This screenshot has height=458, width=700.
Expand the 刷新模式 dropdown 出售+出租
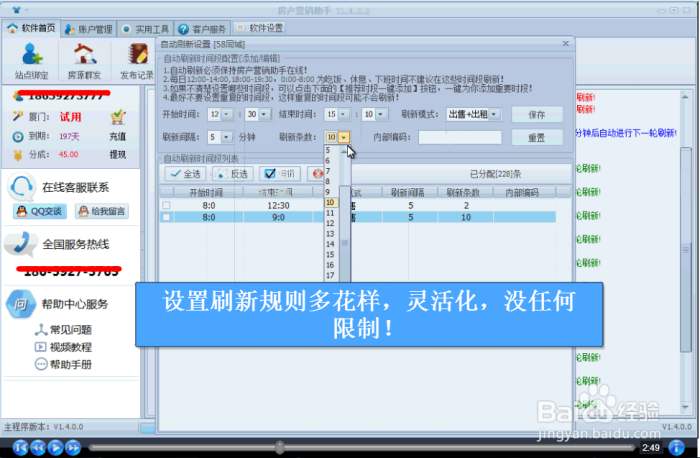tap(473, 114)
